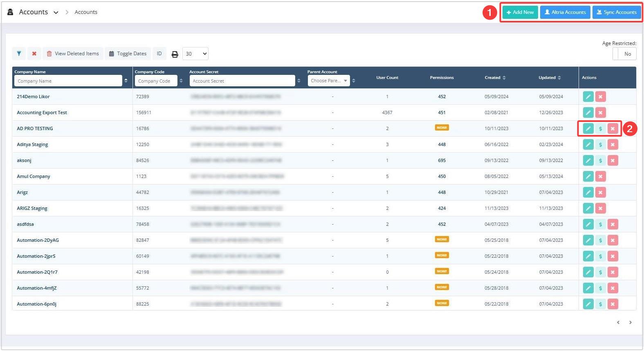Delete the Amul Company account
The width and height of the screenshot is (644, 351).
(x=600, y=176)
